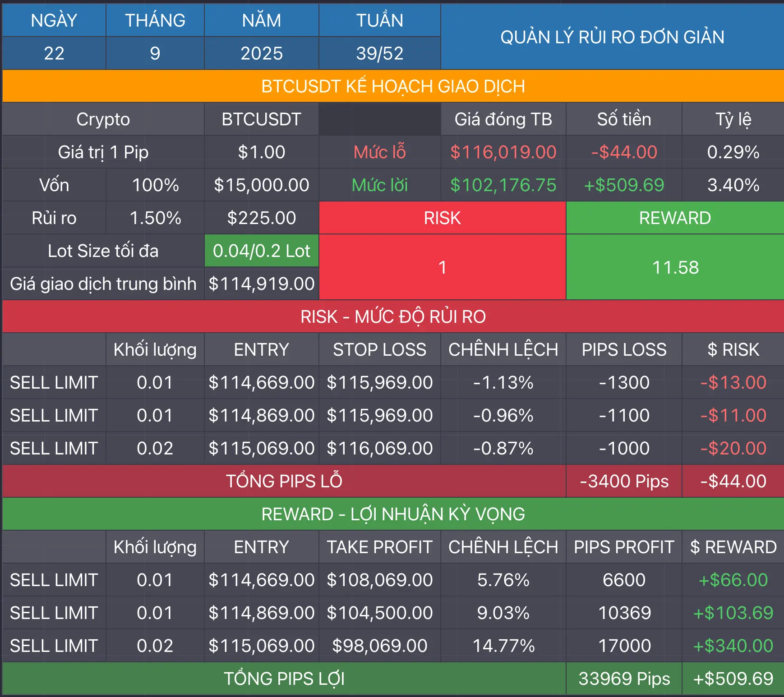Select the $15,000.00 capital cell
This screenshot has width=784, height=697.
(261, 185)
